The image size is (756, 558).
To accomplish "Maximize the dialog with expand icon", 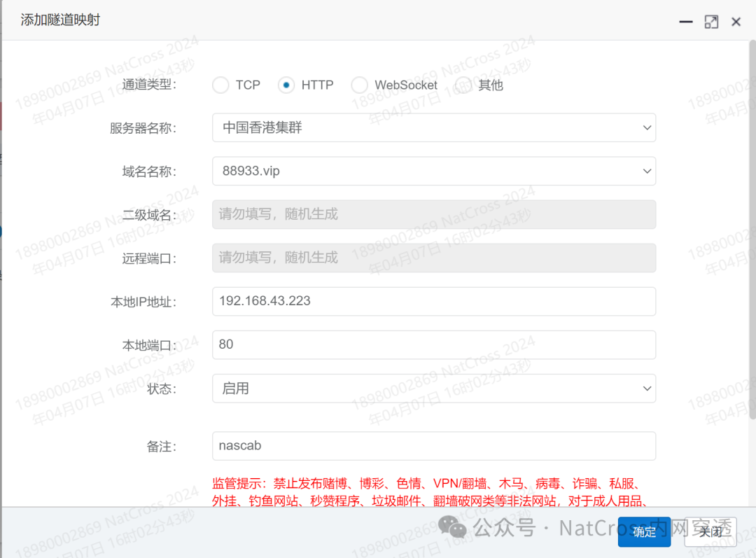I will click(711, 22).
